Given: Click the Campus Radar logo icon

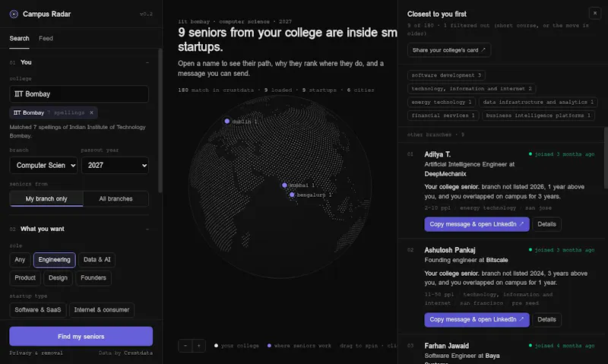Looking at the screenshot, I should click(14, 14).
